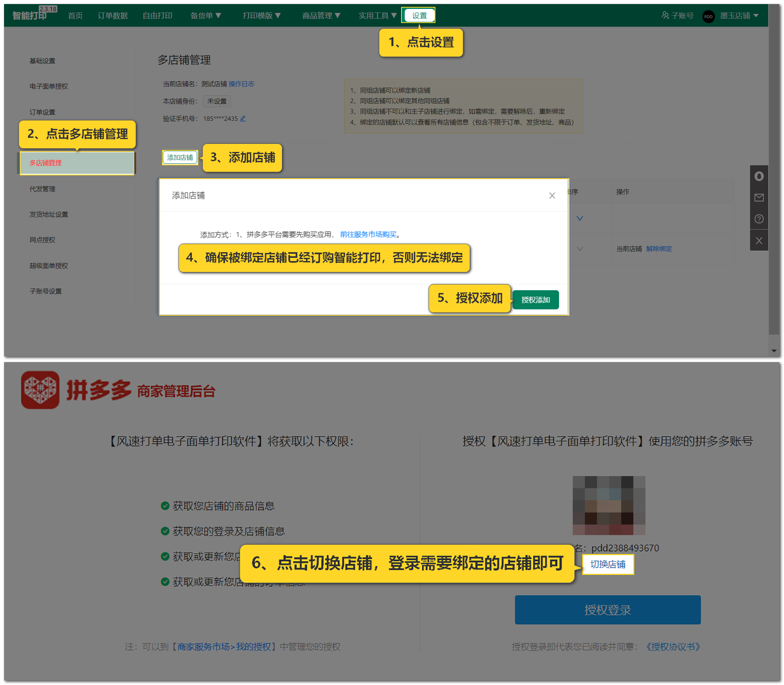Click the green 授权添加 button

(536, 299)
